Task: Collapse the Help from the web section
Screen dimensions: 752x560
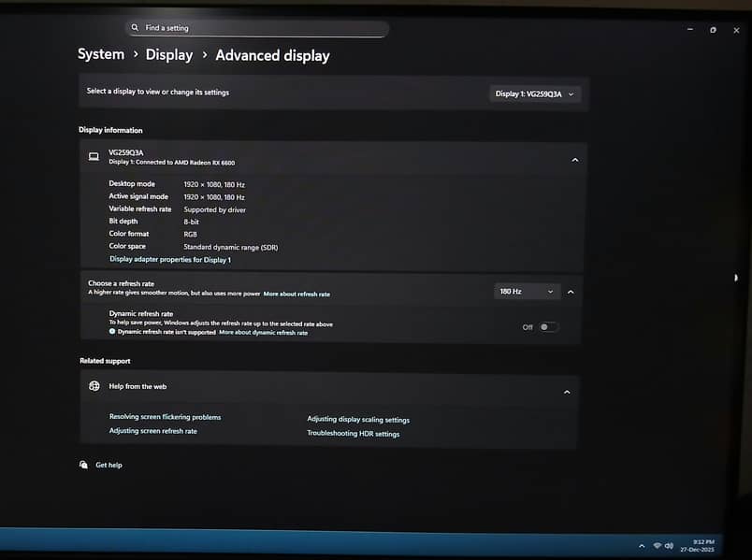Action: 567,392
